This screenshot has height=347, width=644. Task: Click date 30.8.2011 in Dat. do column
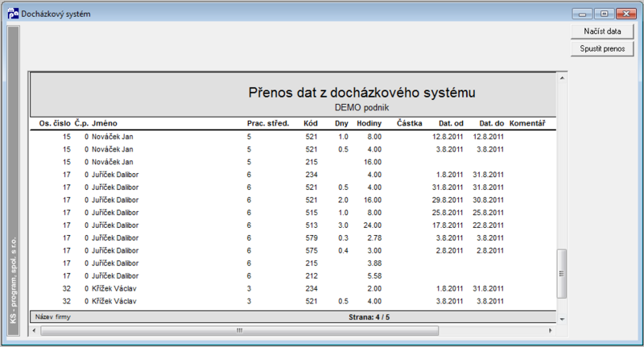[x=488, y=200]
